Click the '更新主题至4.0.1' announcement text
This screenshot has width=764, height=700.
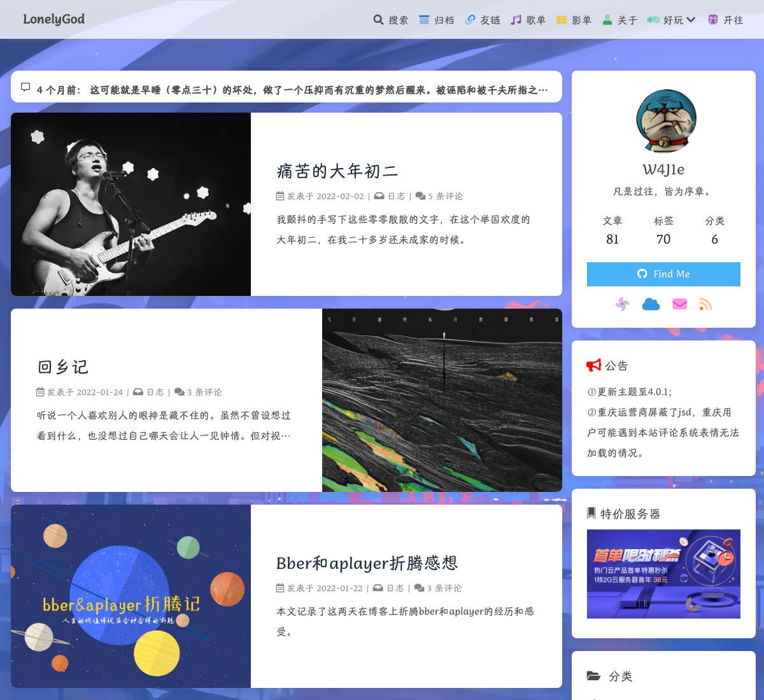pos(630,392)
